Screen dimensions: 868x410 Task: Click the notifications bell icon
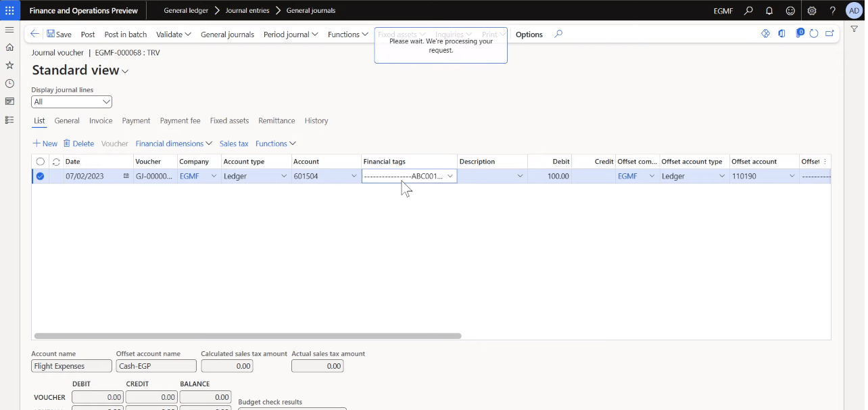coord(769,11)
